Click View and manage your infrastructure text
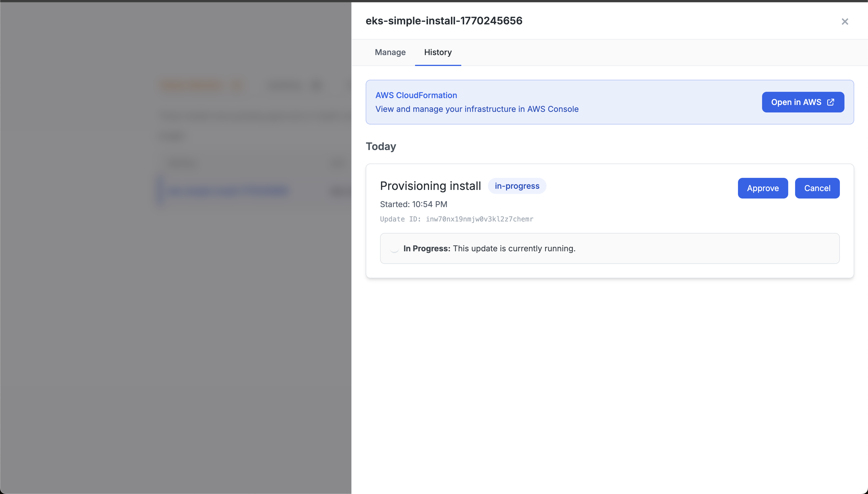Image resolution: width=868 pixels, height=494 pixels. [x=476, y=109]
